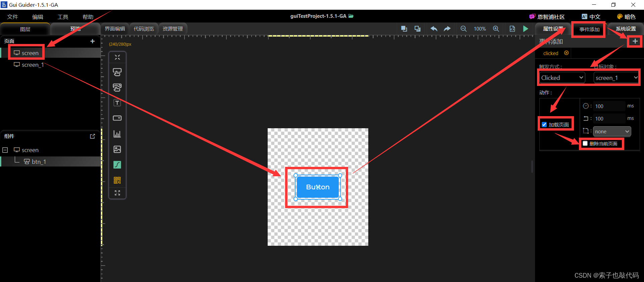Switch to the 属性设置 tab
Image resolution: width=644 pixels, height=282 pixels.
[553, 29]
